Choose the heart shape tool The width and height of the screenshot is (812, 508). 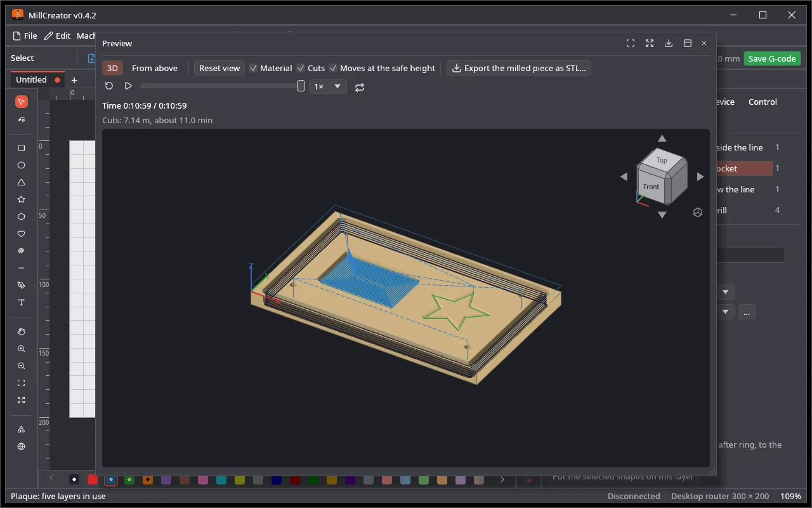pos(22,234)
